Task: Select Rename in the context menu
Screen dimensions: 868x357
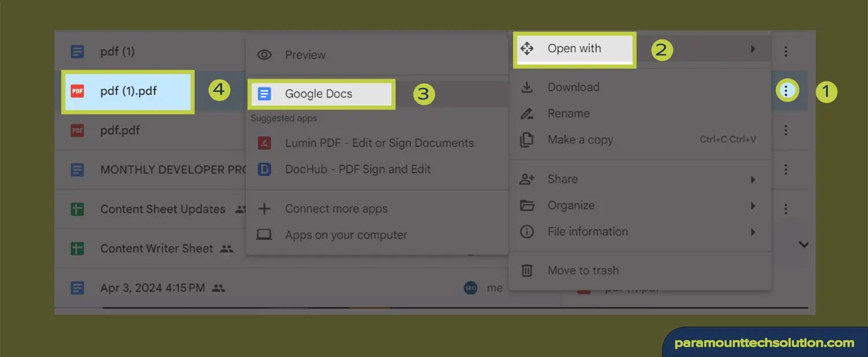Action: pyautogui.click(x=640, y=113)
